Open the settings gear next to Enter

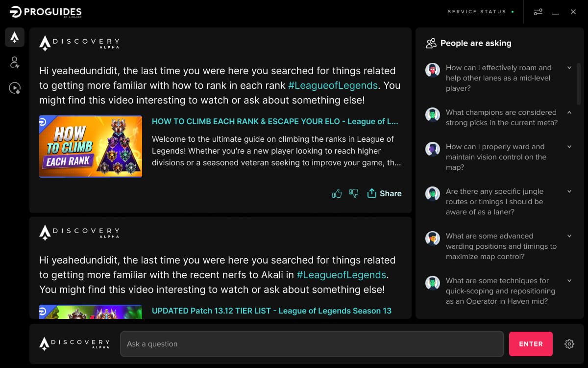(569, 343)
